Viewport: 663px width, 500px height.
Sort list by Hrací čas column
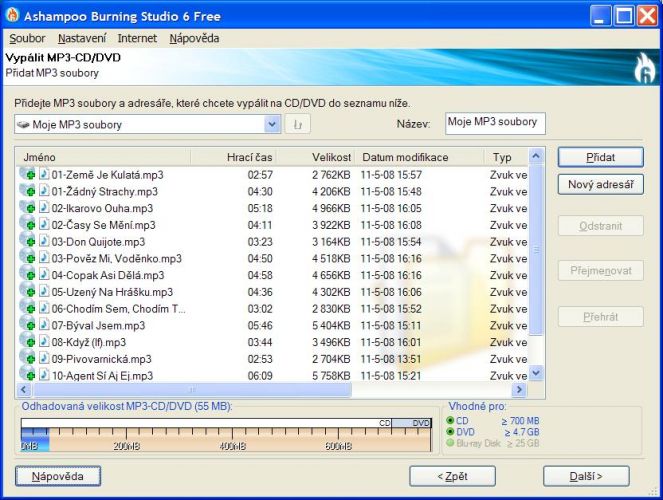tap(233, 157)
